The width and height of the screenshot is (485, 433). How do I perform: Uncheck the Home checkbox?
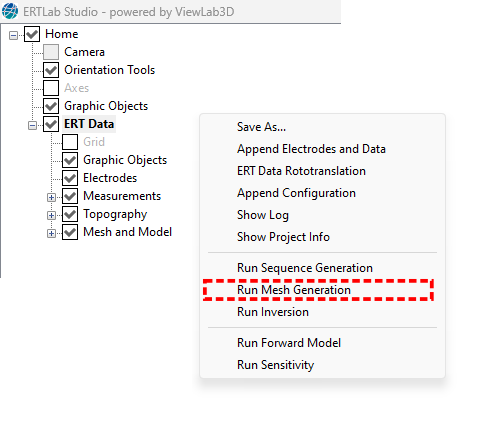[x=32, y=34]
